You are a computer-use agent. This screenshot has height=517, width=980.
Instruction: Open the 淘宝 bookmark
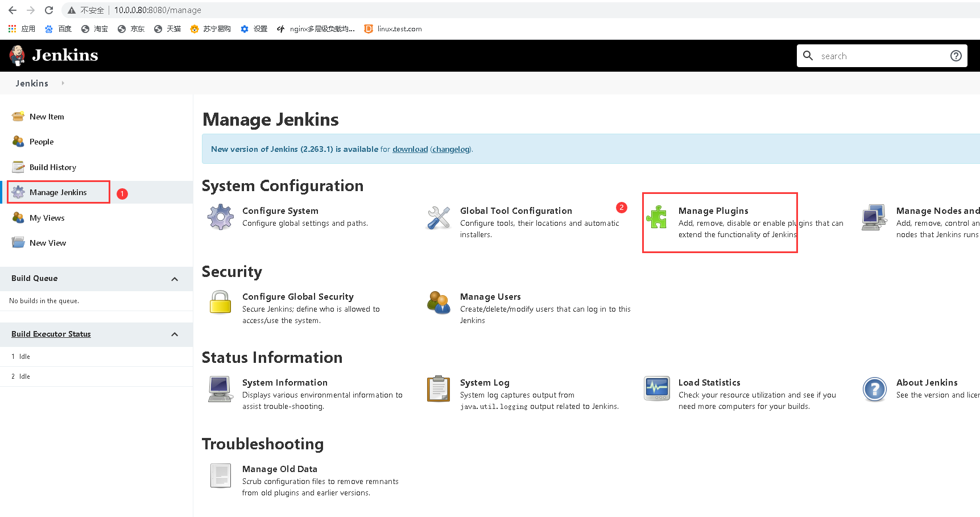(94, 29)
